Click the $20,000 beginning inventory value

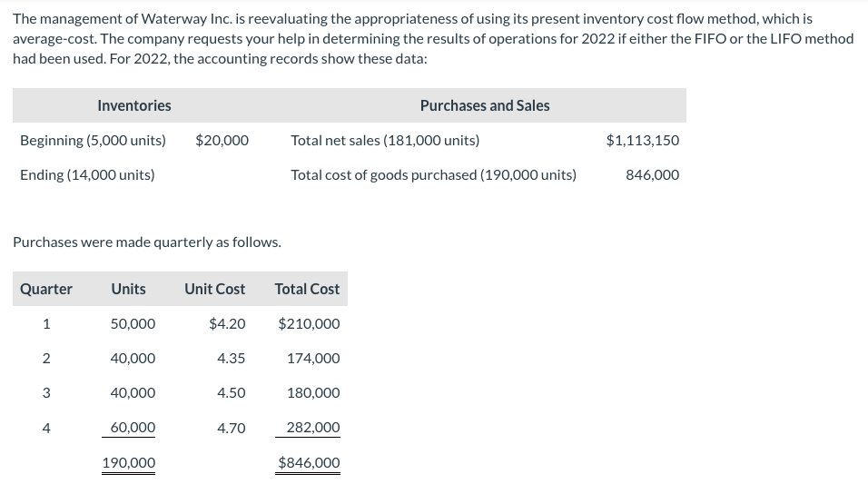[222, 140]
